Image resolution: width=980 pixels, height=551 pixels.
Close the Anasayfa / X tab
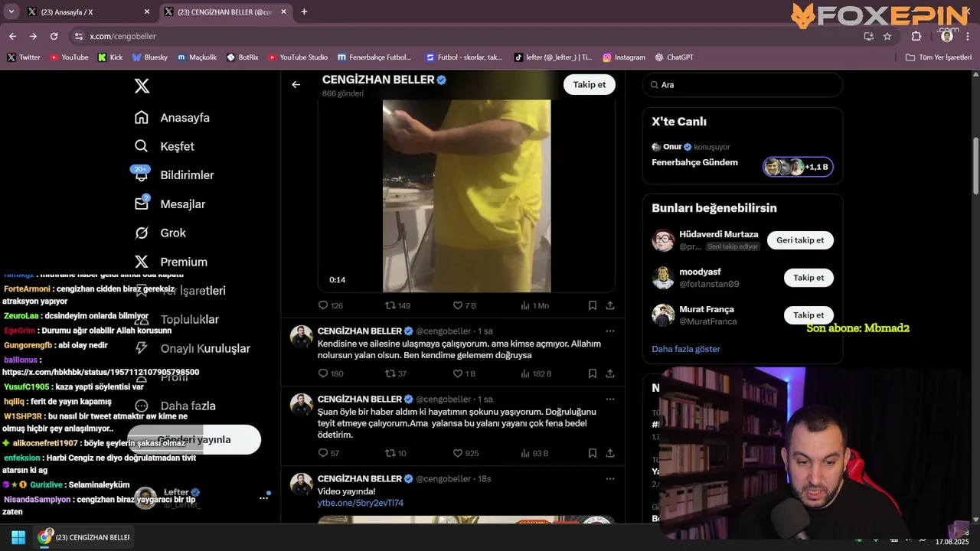[x=147, y=12]
